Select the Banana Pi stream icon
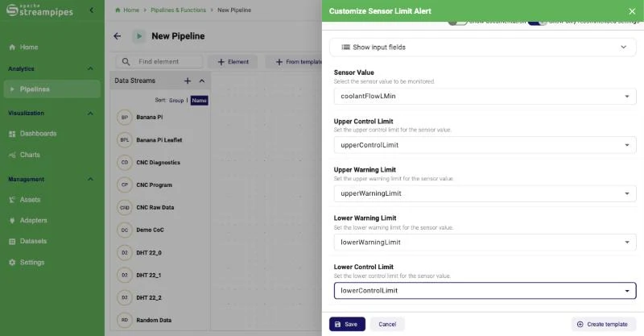 (125, 117)
